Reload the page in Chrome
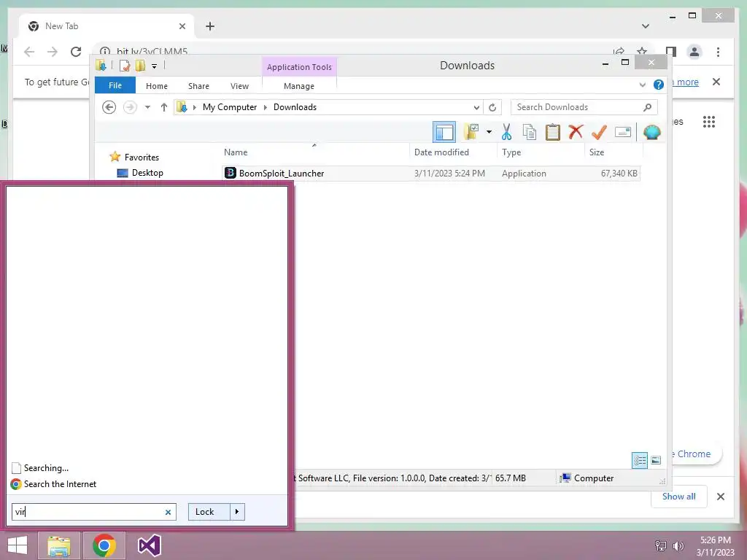The width and height of the screenshot is (747, 560). click(76, 52)
